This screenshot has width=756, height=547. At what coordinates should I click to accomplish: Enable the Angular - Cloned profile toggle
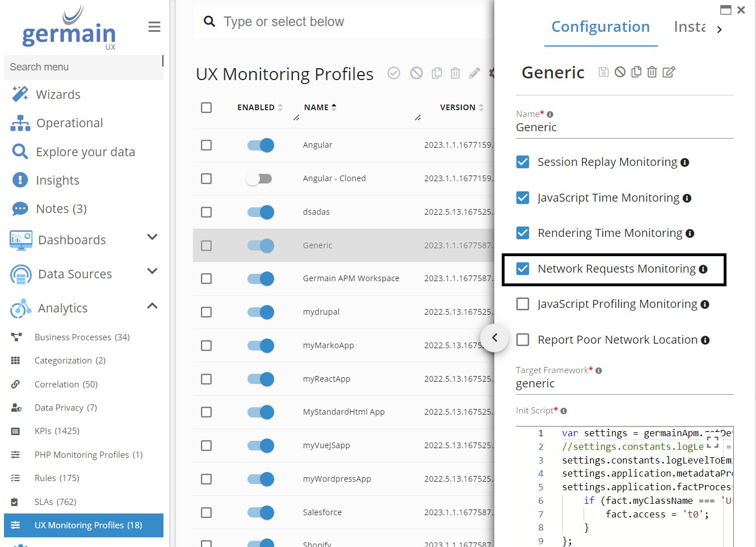(260, 178)
